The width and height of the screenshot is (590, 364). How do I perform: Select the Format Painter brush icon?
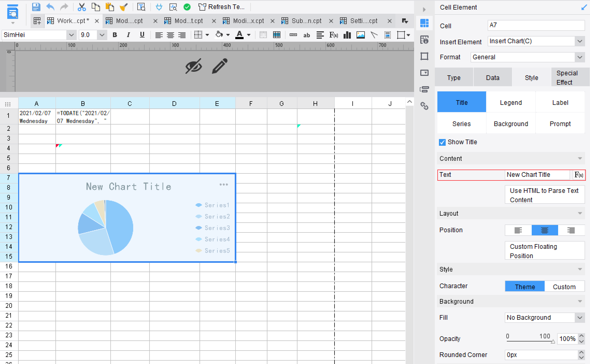coord(124,7)
